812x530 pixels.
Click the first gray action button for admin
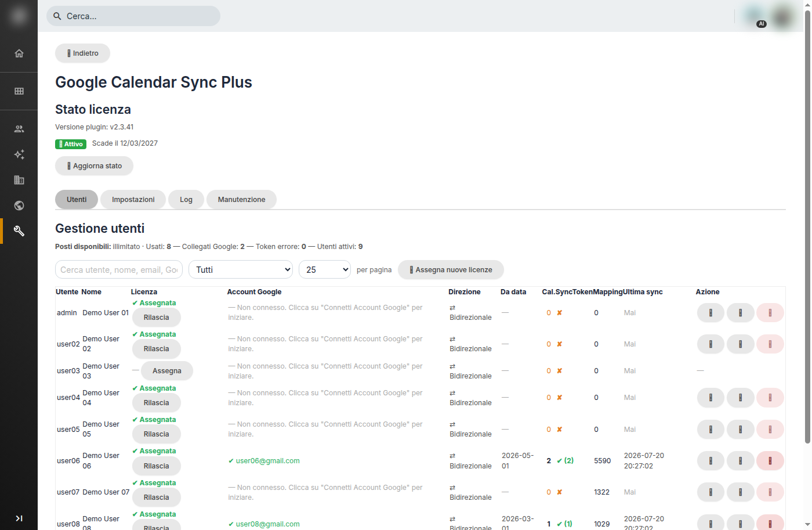pos(710,313)
